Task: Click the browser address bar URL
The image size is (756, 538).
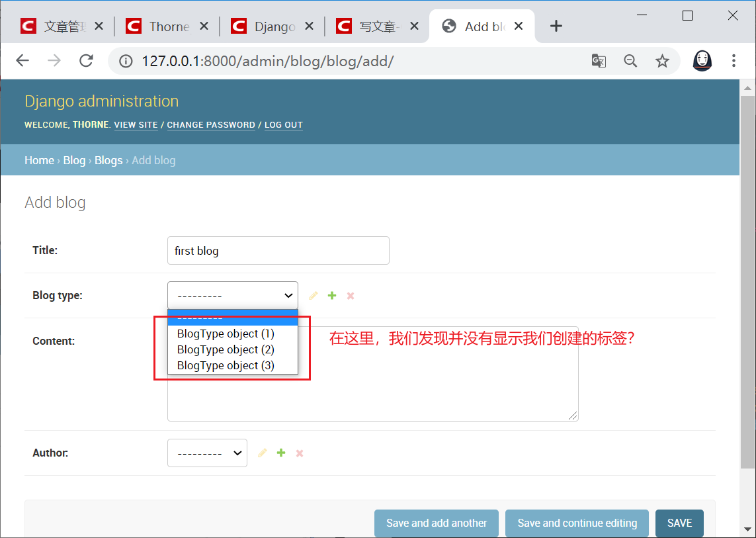Action: (x=268, y=62)
